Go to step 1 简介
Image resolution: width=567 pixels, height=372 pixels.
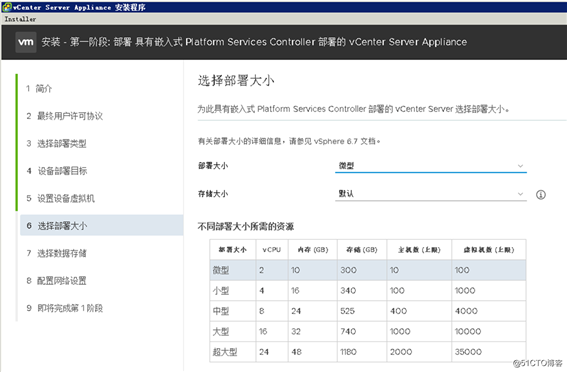39,89
